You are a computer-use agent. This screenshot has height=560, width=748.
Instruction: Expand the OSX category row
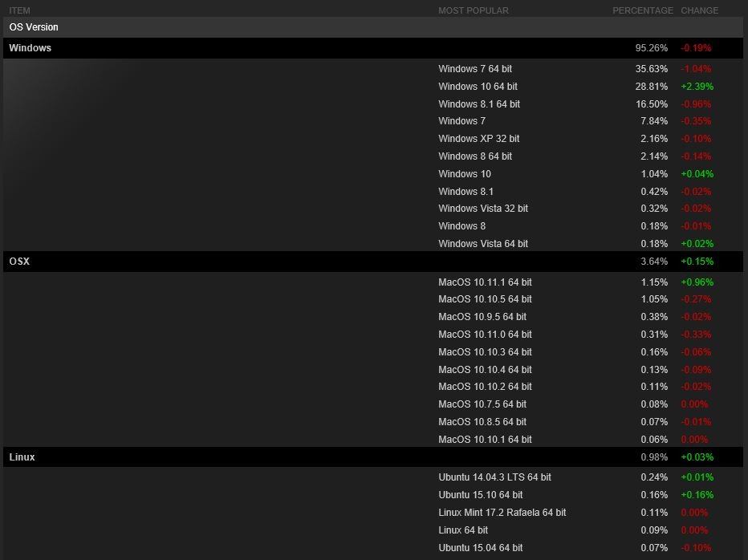click(19, 262)
